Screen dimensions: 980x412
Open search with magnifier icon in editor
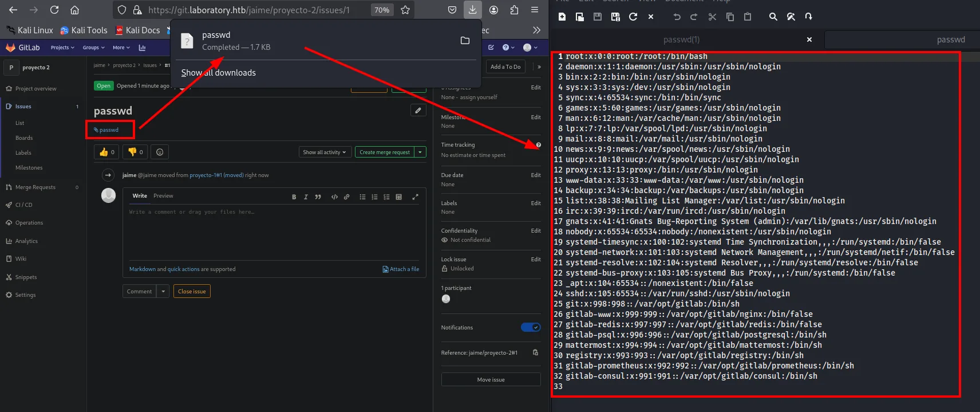[773, 17]
